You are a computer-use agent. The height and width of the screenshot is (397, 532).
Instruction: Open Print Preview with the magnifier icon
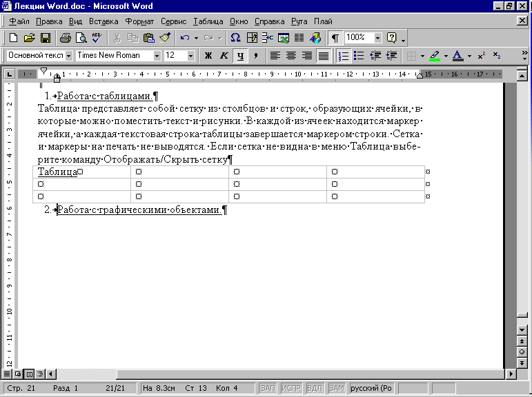point(81,38)
